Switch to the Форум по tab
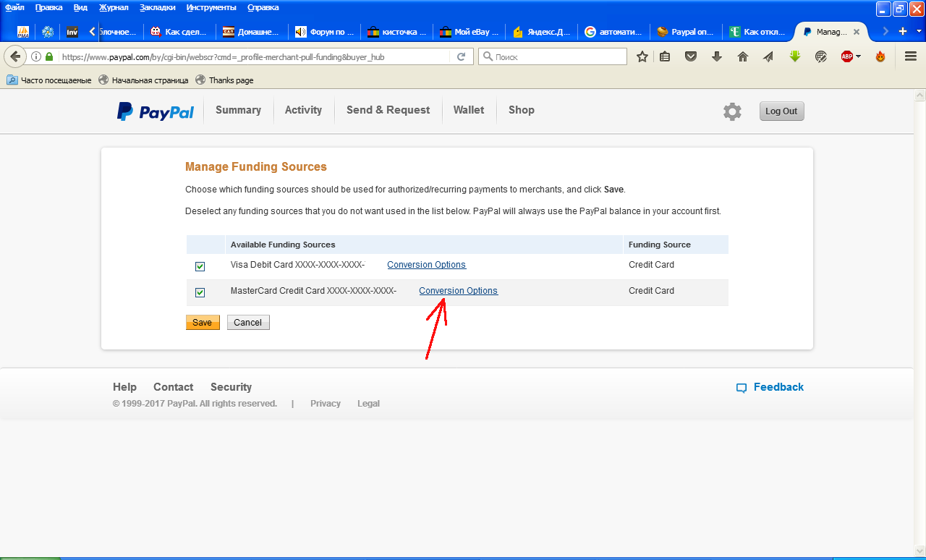This screenshot has height=560, width=926. (x=324, y=32)
